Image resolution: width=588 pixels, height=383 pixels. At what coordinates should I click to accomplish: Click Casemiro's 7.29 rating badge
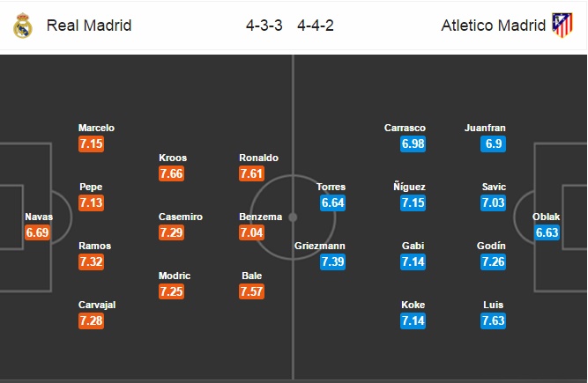tap(171, 232)
